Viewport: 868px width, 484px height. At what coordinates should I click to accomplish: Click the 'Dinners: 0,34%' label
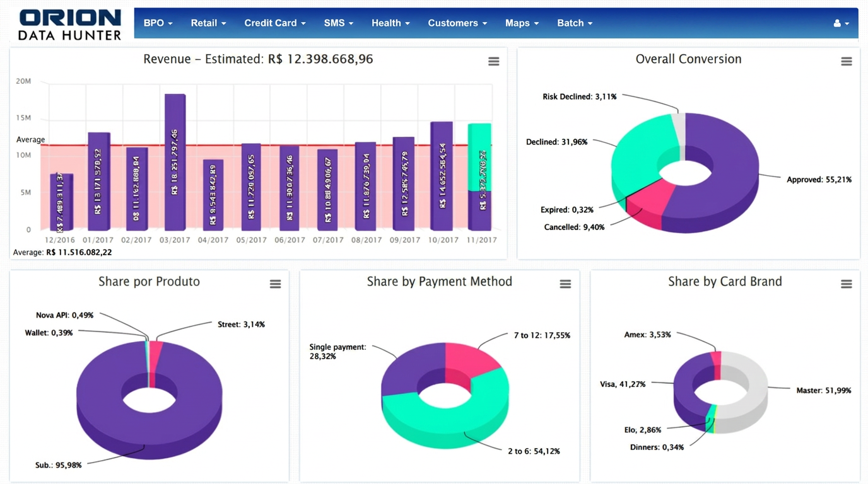click(657, 447)
